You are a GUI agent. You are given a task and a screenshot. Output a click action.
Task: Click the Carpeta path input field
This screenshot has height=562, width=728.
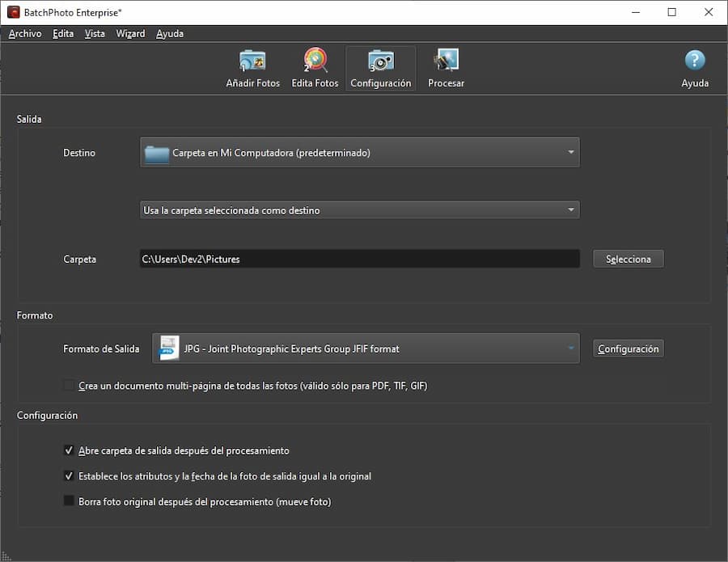point(359,259)
